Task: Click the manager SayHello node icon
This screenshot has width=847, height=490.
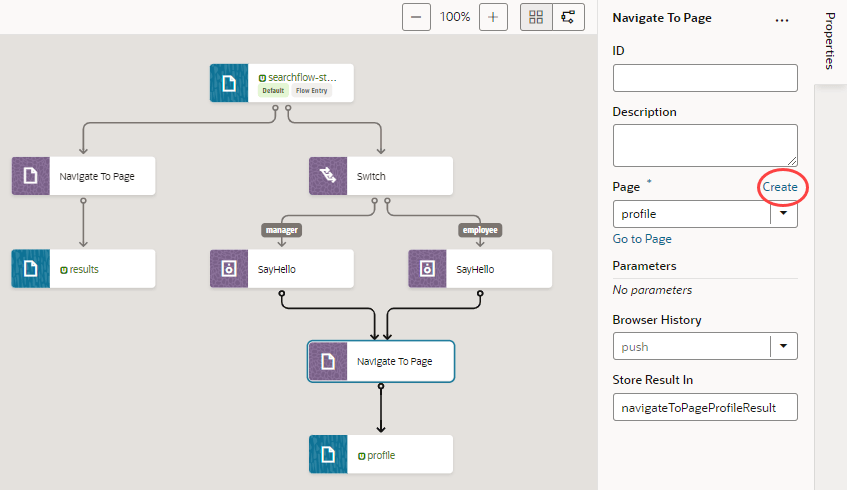Action: pyautogui.click(x=229, y=269)
